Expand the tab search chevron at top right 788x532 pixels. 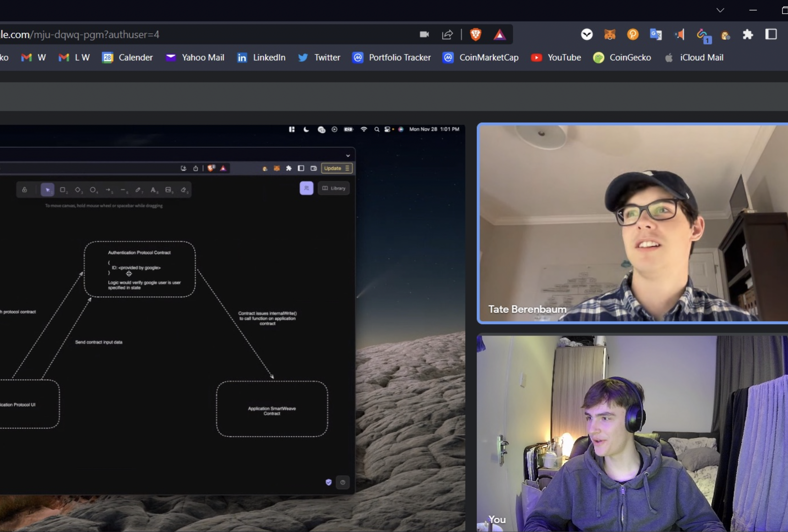[720, 10]
